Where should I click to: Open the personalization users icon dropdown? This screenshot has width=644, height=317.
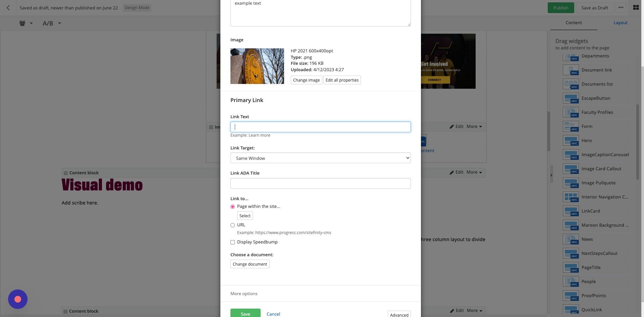click(x=26, y=23)
